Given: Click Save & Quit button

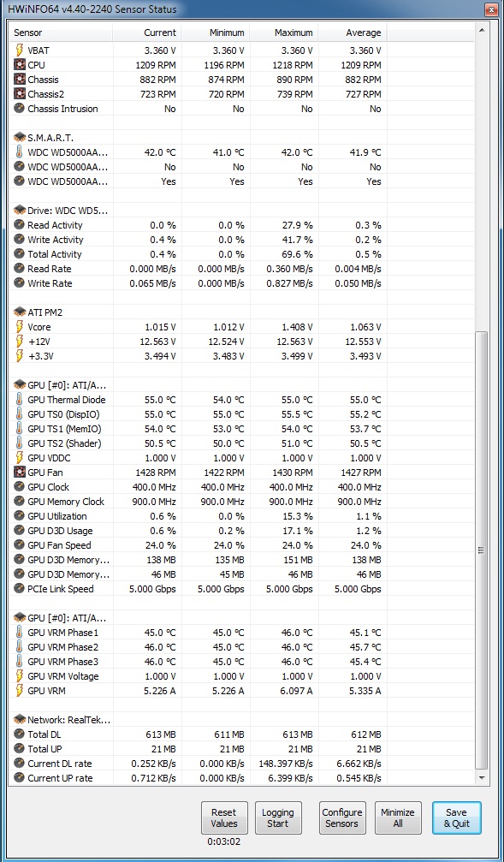Looking at the screenshot, I should point(456,818).
